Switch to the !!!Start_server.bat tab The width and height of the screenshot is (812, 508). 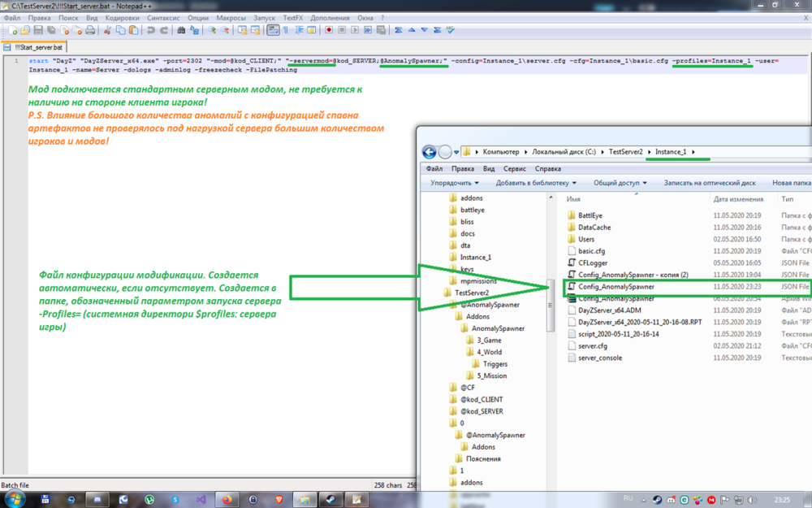34,47
